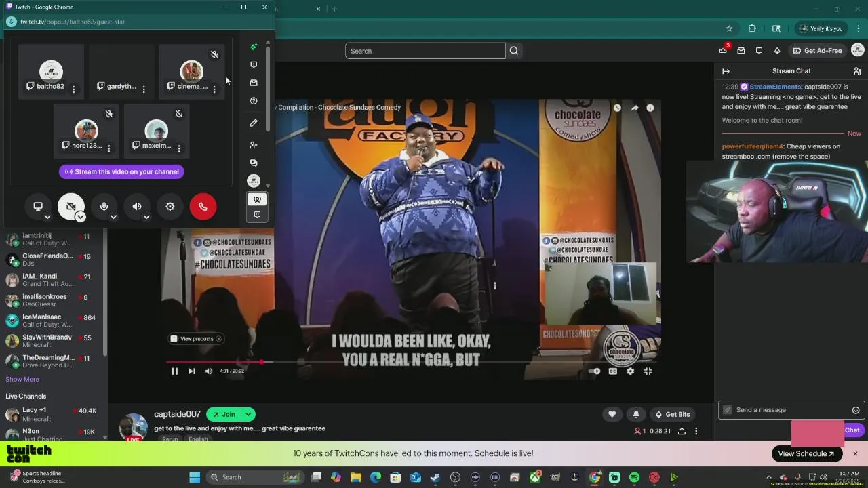
Task: End the Guest Star call
Action: [x=203, y=207]
